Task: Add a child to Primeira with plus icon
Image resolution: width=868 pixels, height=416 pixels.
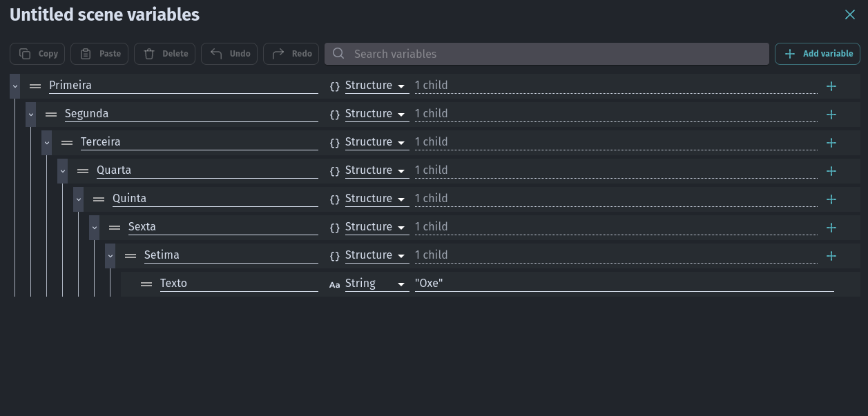Action: [831, 86]
